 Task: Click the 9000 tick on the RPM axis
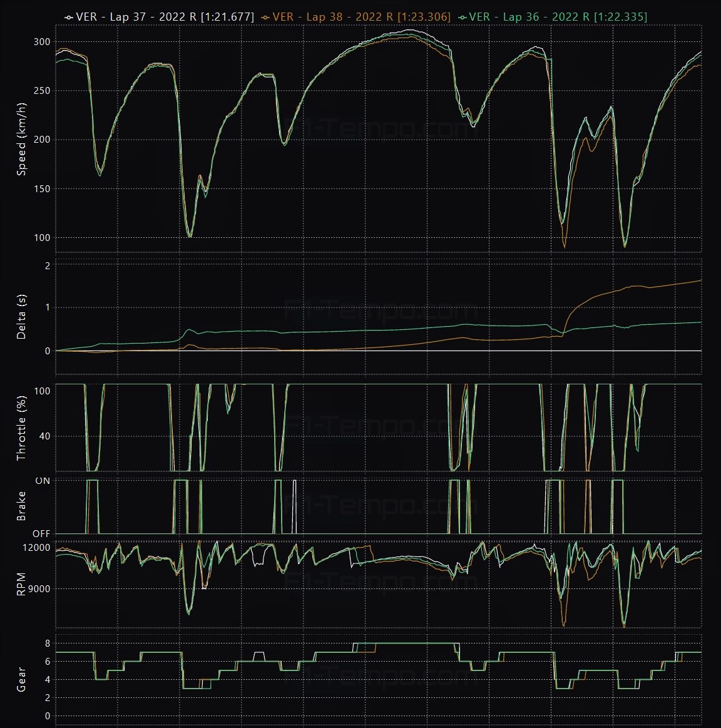coord(38,589)
